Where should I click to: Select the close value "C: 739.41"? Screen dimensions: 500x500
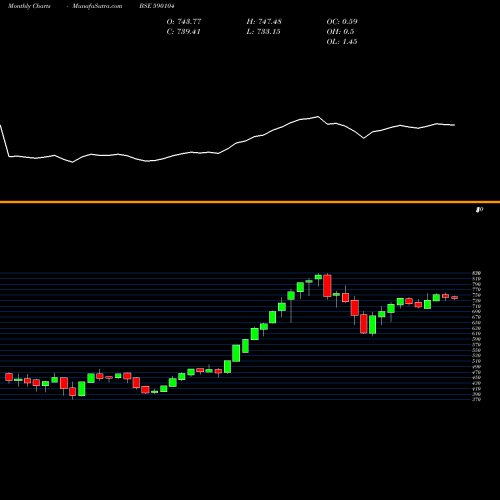[x=184, y=32]
